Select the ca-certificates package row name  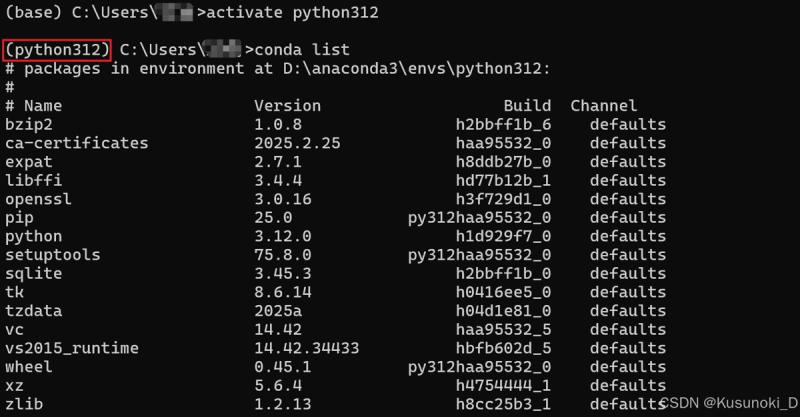click(x=77, y=143)
